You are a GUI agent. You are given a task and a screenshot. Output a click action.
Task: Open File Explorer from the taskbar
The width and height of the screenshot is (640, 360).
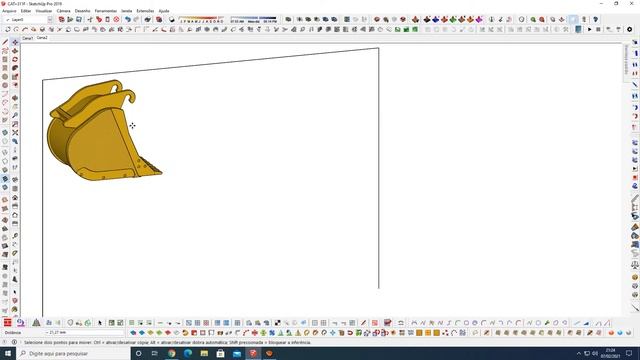(204, 353)
